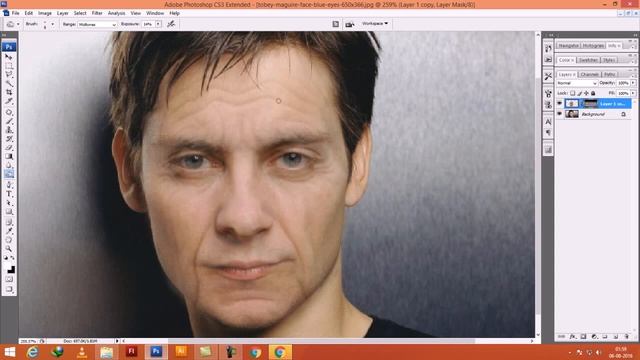Select the Horizontal Type tool
The image size is (640, 360).
pos(9,194)
